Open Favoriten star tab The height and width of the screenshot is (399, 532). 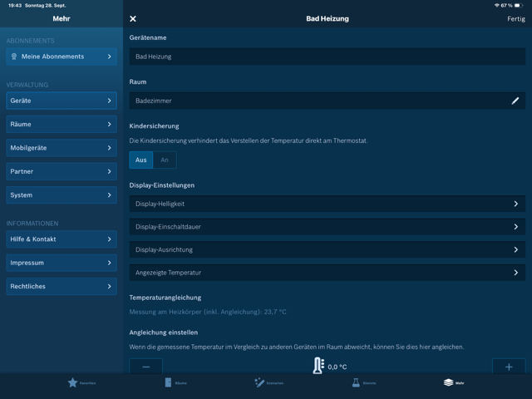(x=73, y=382)
